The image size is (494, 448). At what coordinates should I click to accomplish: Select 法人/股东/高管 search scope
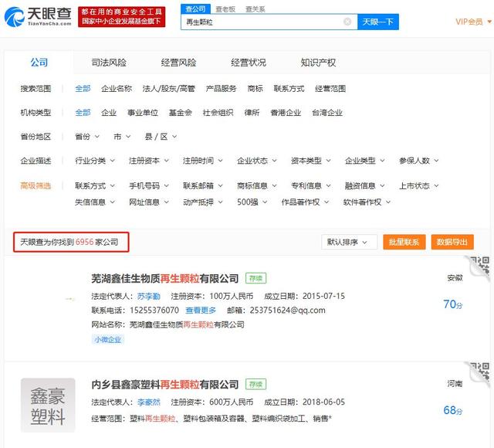169,89
